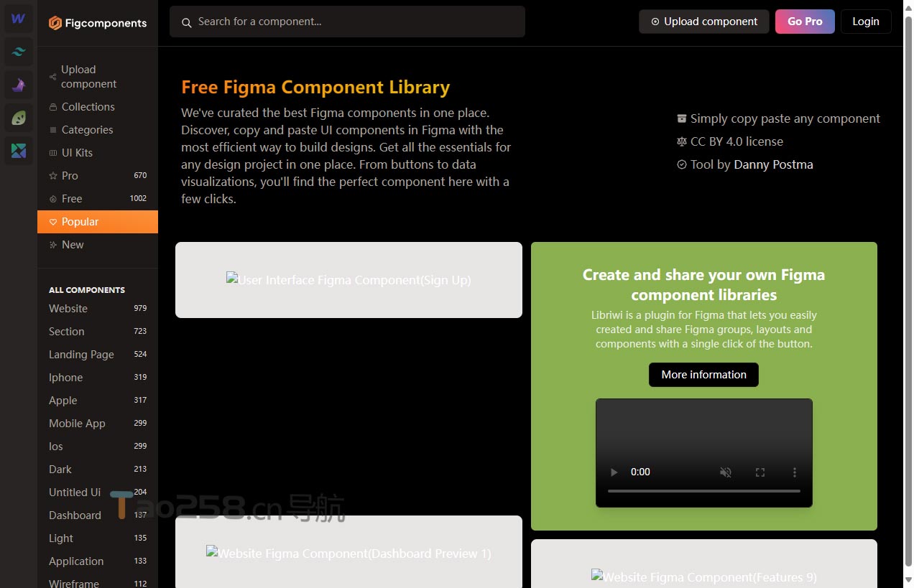The height and width of the screenshot is (588, 914).
Task: Select the Landing Page category
Action: [x=98, y=355]
